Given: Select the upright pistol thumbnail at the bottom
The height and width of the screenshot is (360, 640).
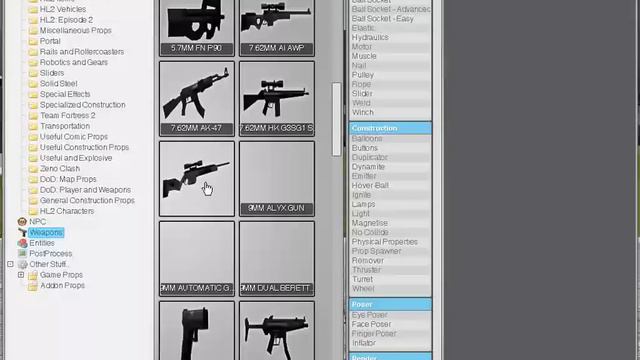Looking at the screenshot, I should (x=197, y=331).
